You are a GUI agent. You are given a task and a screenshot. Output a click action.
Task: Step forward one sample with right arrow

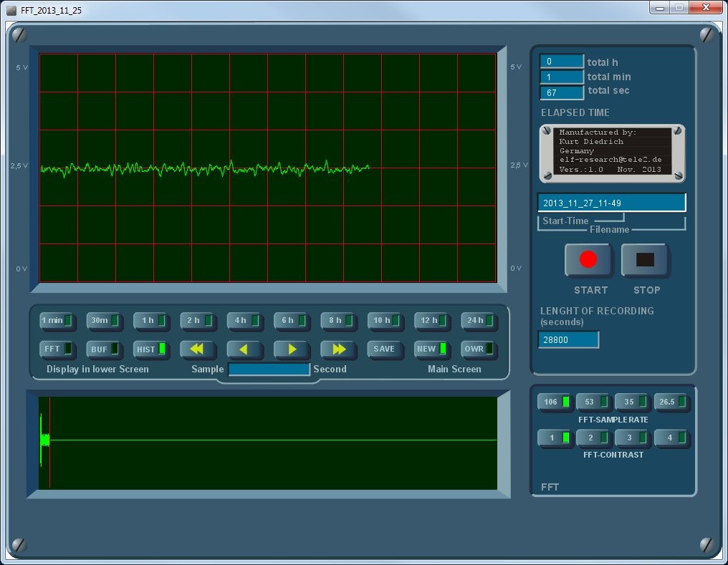point(291,349)
